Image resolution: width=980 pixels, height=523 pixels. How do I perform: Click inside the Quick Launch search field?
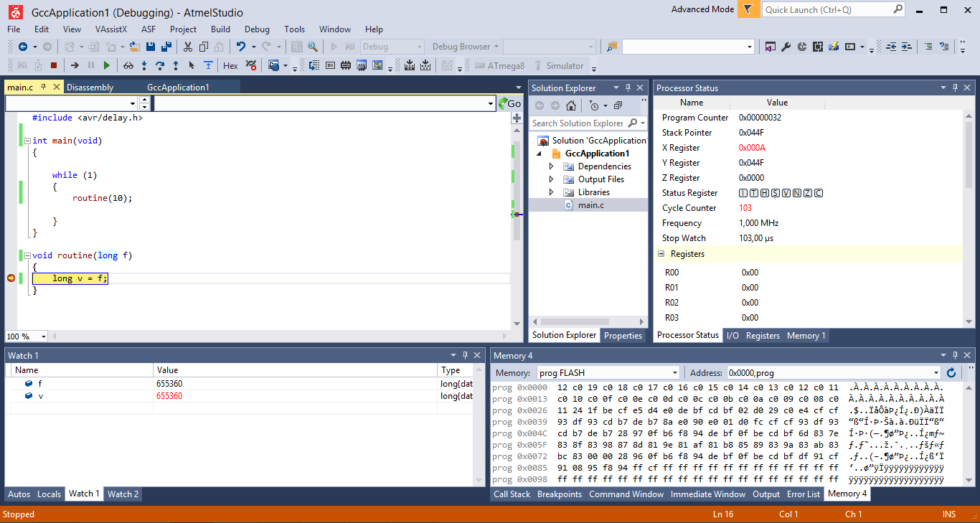(828, 9)
